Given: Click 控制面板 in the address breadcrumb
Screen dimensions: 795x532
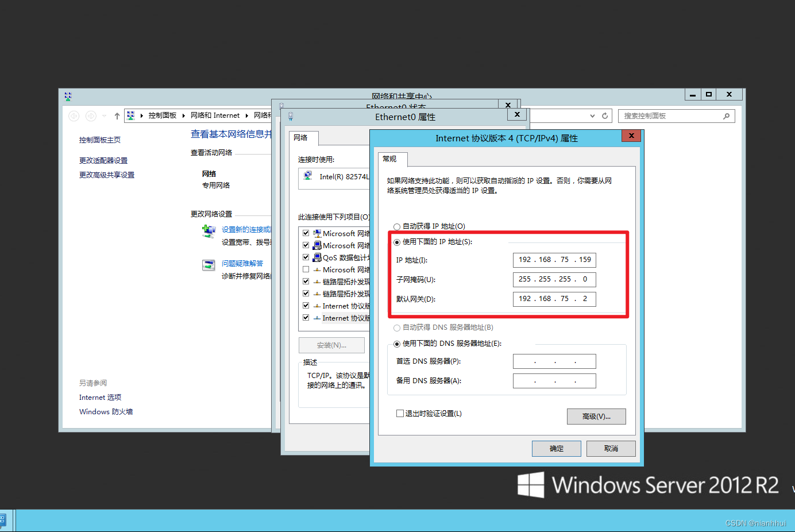Looking at the screenshot, I should [163, 115].
